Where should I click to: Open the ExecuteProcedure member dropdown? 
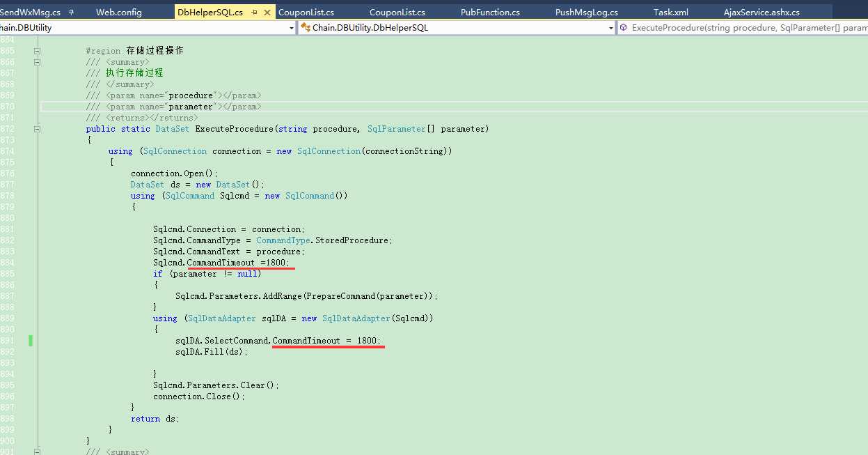coord(743,28)
